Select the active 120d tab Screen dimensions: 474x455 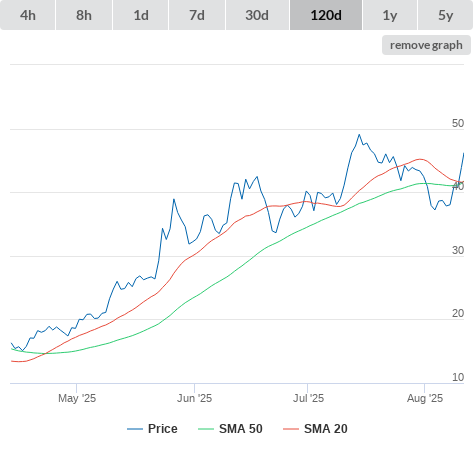326,15
